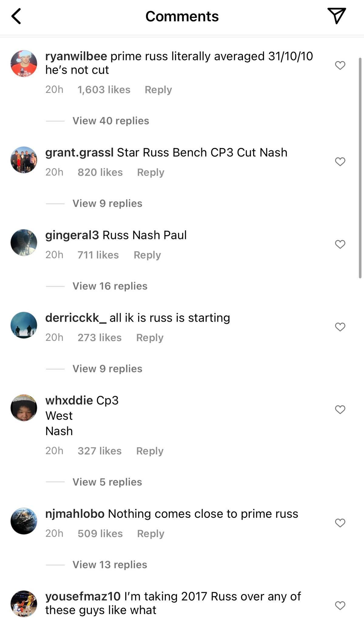
Task: Open the share paper-plane icon
Action: click(337, 16)
